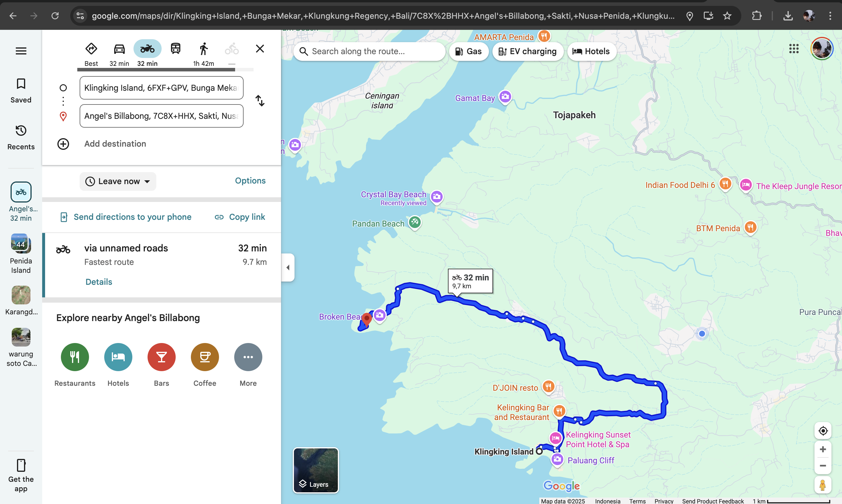
Task: Choose the Driving car travel mode
Action: pyautogui.click(x=119, y=49)
